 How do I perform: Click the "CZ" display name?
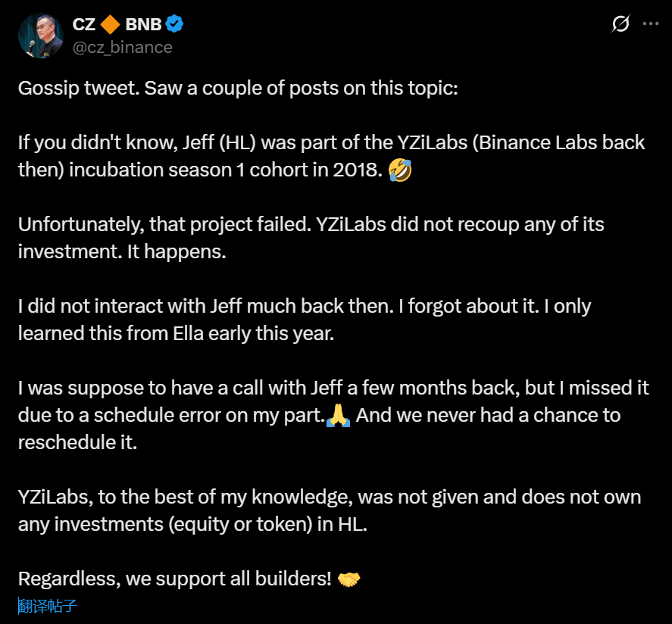click(x=83, y=24)
